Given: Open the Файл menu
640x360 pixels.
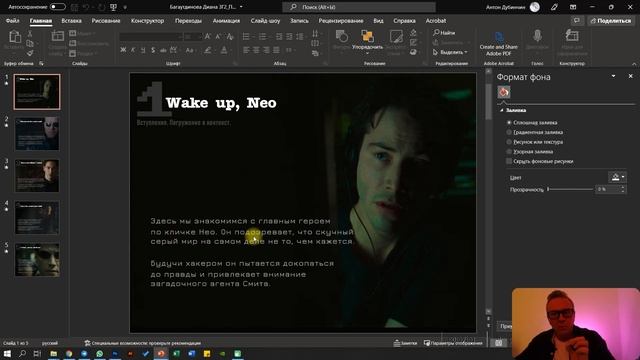Looking at the screenshot, I should (13, 20).
